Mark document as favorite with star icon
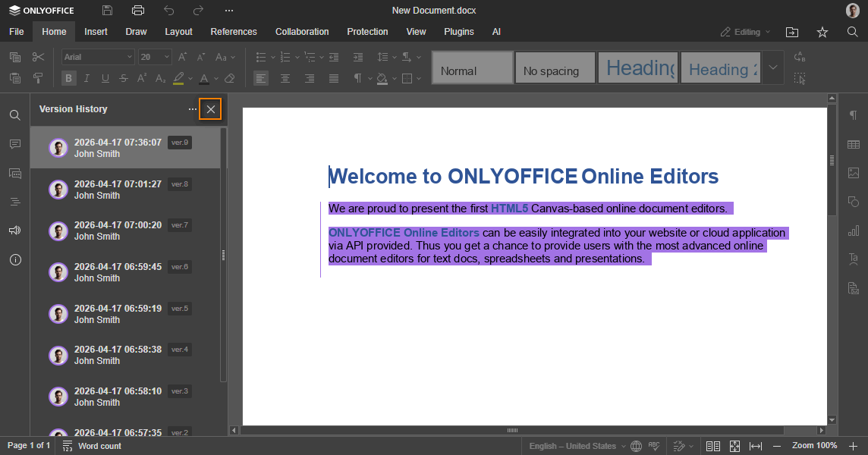868x455 pixels. tap(822, 32)
